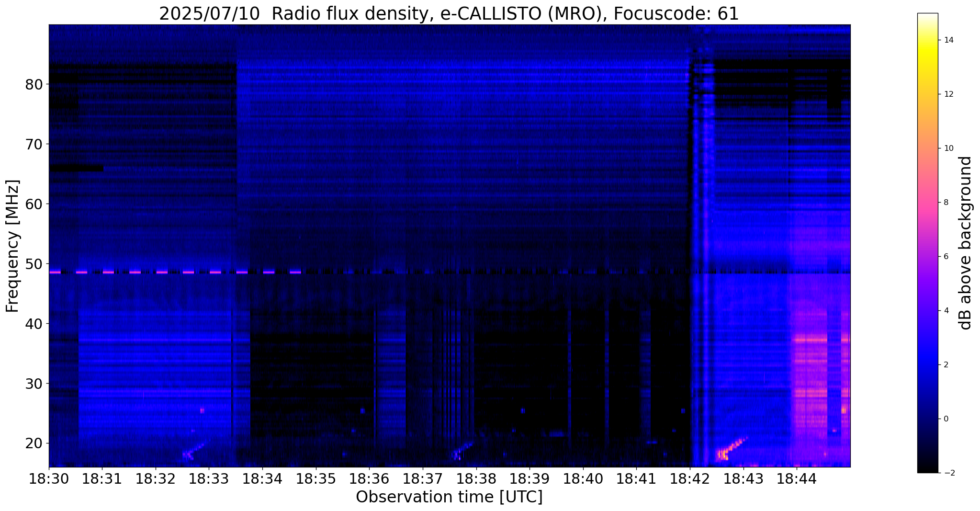Viewport: 980px width, 511px height.
Task: Click the pink dashed interference line at 48.5 MHz
Action: pyautogui.click(x=175, y=272)
